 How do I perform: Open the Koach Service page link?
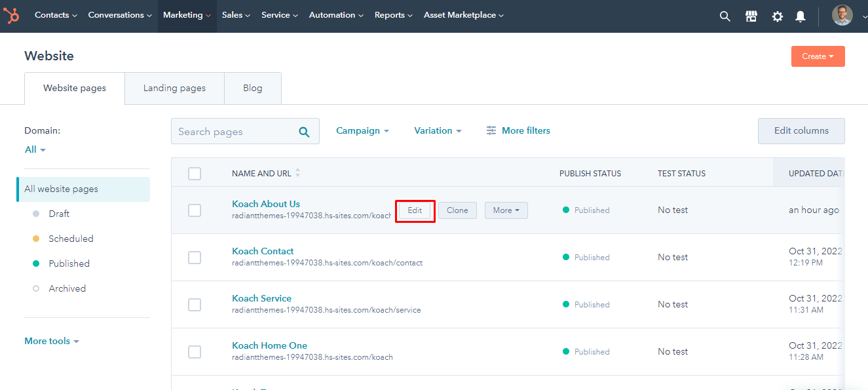(261, 298)
